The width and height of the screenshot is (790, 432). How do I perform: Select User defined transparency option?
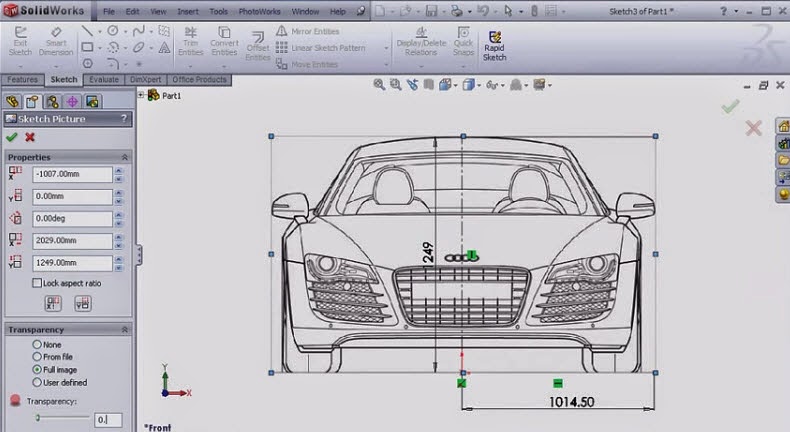point(37,383)
